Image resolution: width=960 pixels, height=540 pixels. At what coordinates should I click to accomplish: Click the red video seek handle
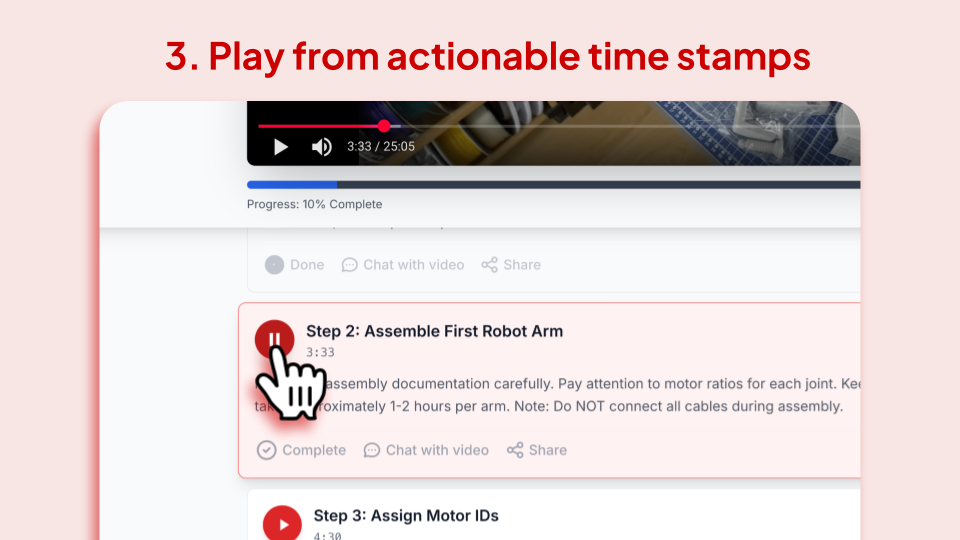click(x=384, y=126)
